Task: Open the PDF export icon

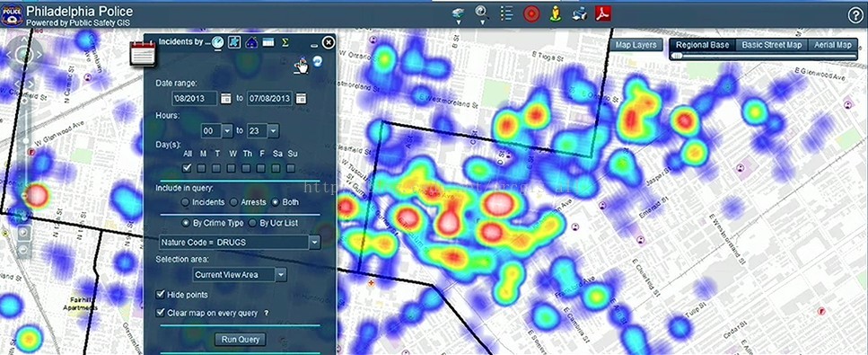Action: click(x=603, y=13)
